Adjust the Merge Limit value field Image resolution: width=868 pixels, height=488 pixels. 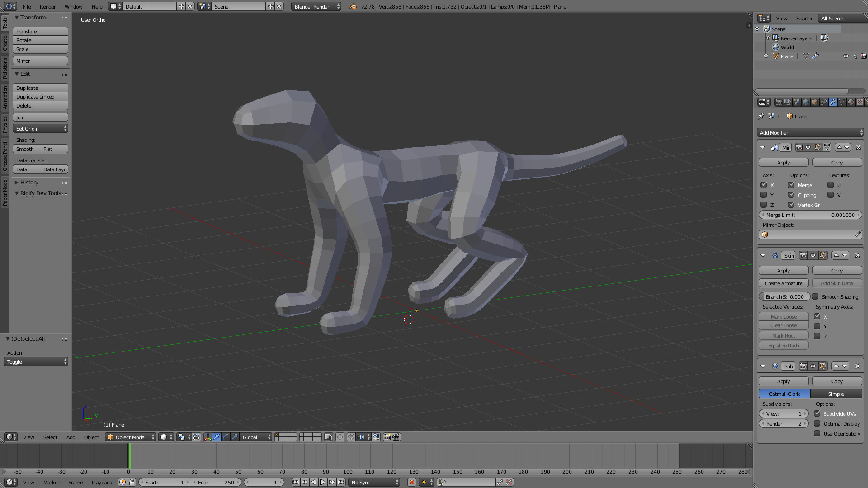coord(810,215)
